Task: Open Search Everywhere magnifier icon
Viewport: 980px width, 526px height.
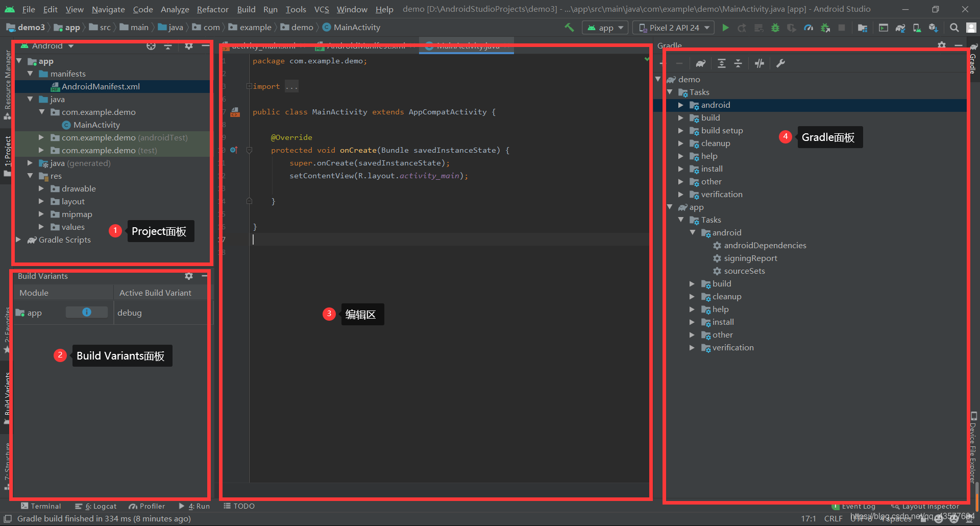Action: (954, 28)
